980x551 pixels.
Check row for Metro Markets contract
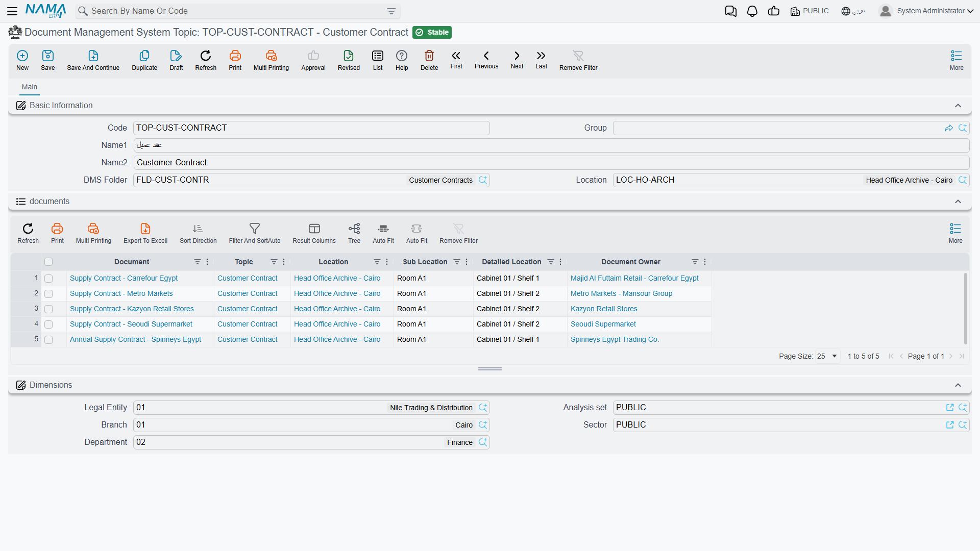48,294
